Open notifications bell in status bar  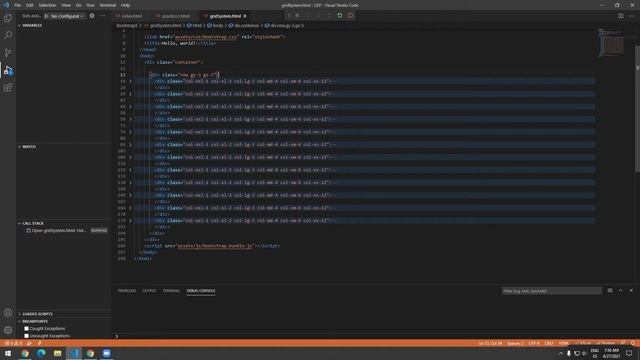click(x=633, y=343)
